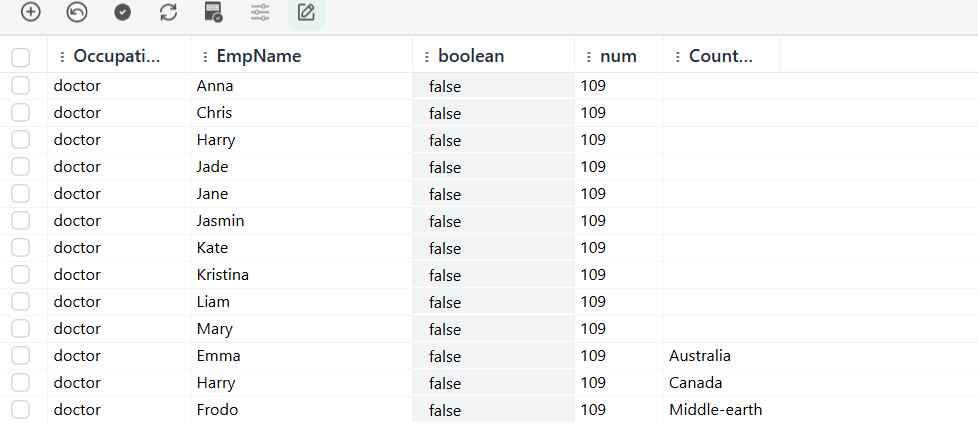Screen dimensions: 978x423
Task: Click the false cell in Frodo's row
Action: (x=493, y=410)
